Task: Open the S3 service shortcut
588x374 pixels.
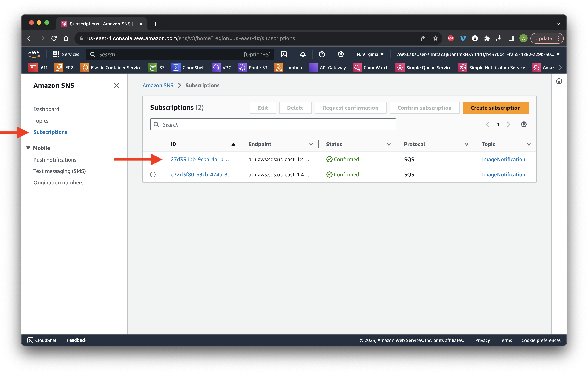Action: click(156, 68)
